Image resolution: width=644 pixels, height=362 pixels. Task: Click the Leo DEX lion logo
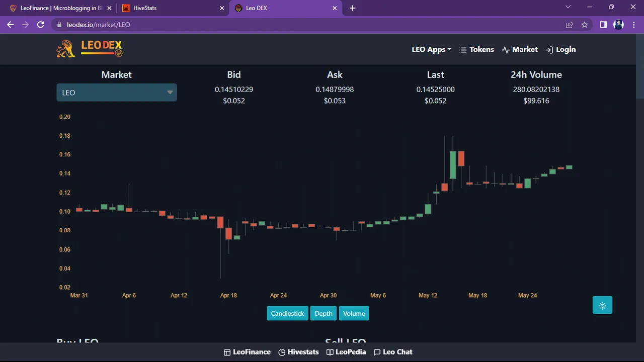90,49
